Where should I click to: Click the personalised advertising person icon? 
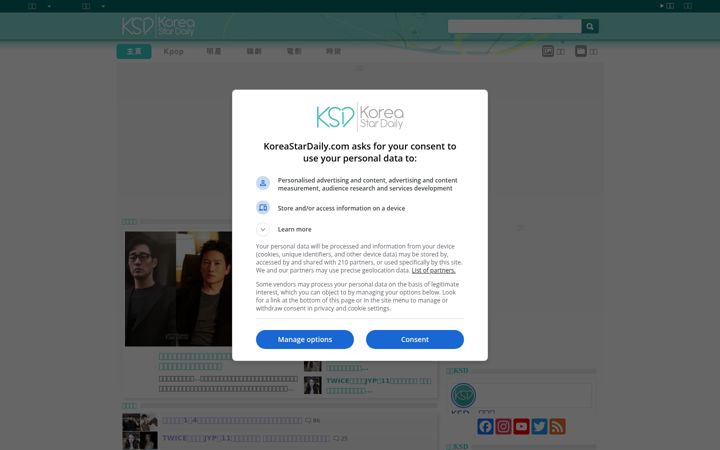pos(263,183)
